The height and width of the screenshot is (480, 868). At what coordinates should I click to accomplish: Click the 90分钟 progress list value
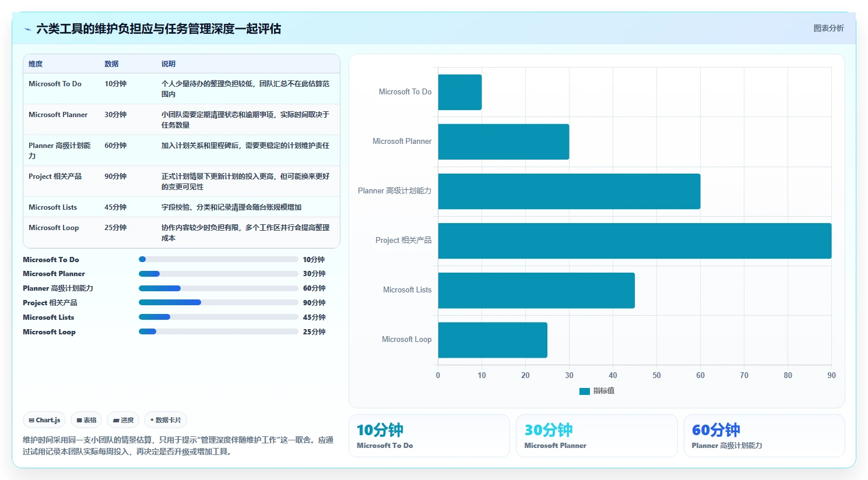tap(314, 303)
